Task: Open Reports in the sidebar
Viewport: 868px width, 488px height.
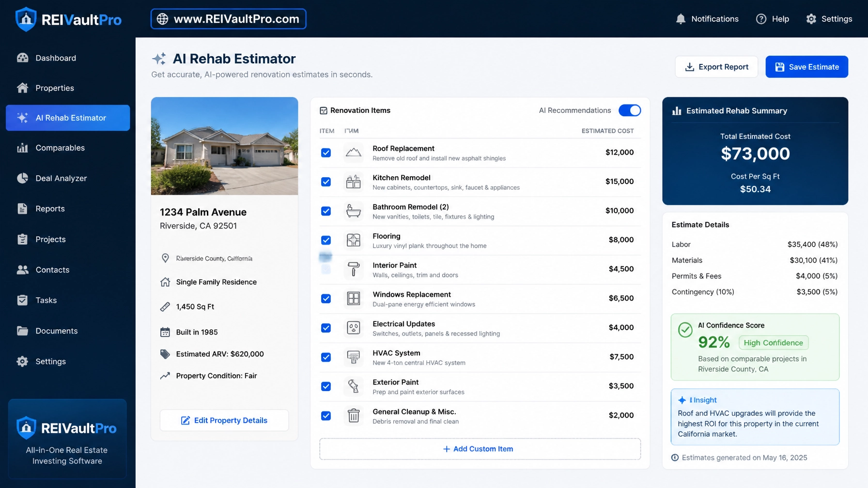Action: click(x=68, y=209)
